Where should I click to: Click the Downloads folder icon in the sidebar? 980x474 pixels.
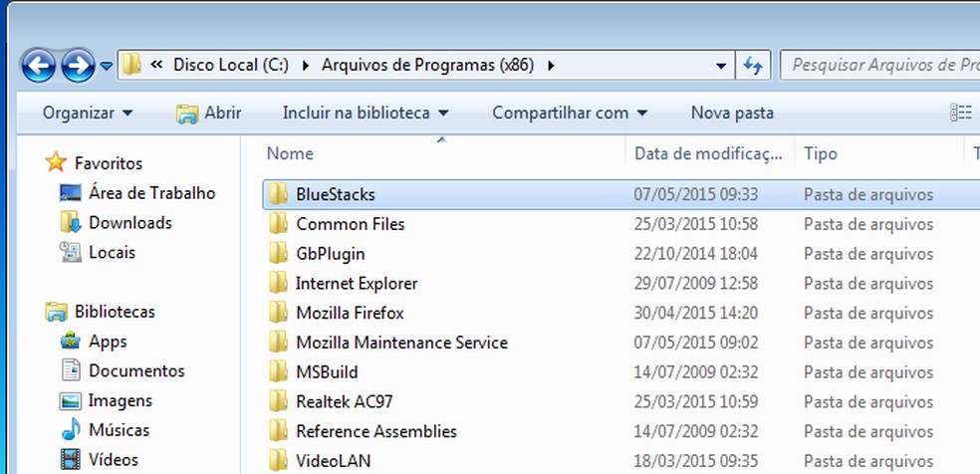pos(71,222)
